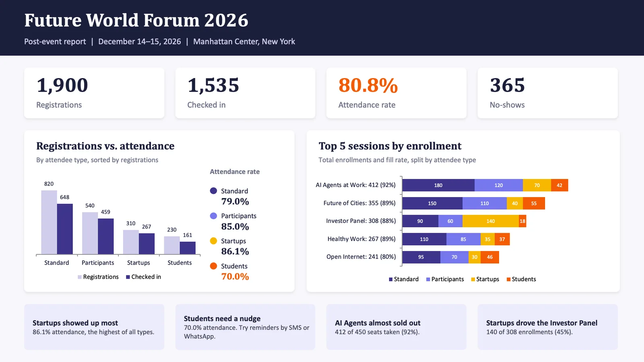Click the 'AI Agents at Work: 412 (92%)' label

pyautogui.click(x=356, y=185)
